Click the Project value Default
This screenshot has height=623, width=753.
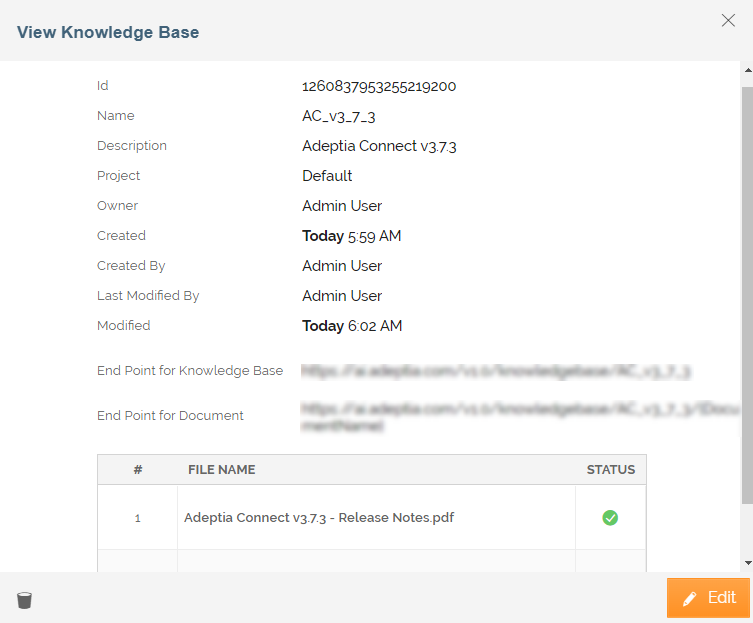pyautogui.click(x=327, y=176)
